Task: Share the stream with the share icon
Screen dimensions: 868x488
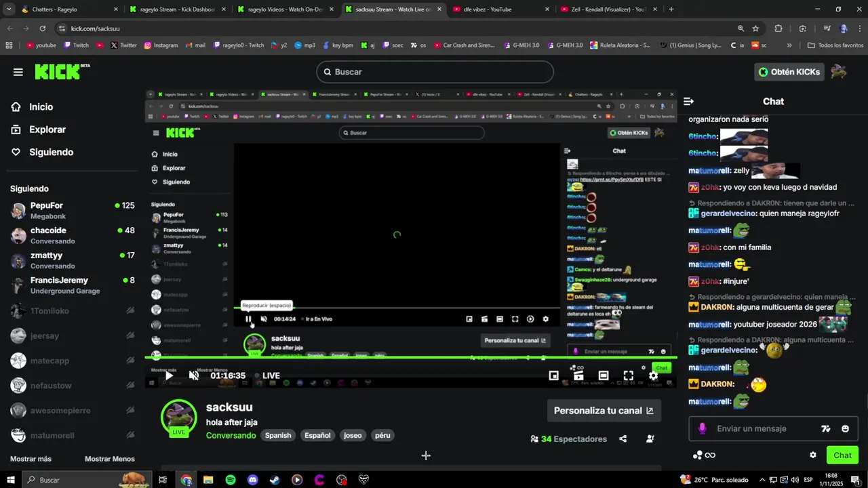Action: point(623,439)
